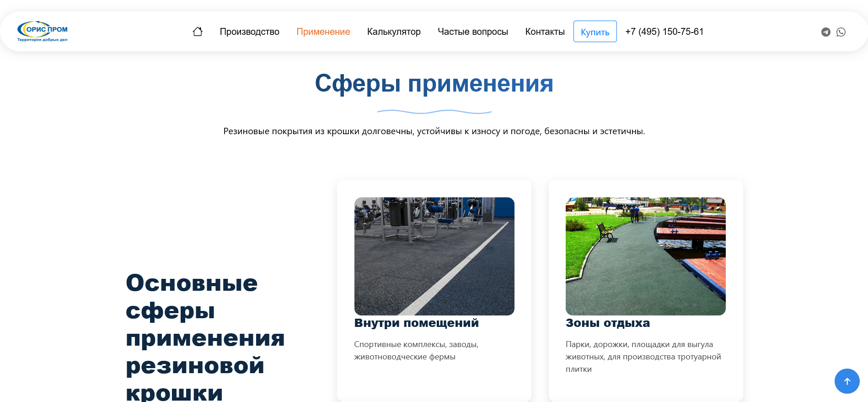
Task: Go to the home page via house icon
Action: (198, 32)
